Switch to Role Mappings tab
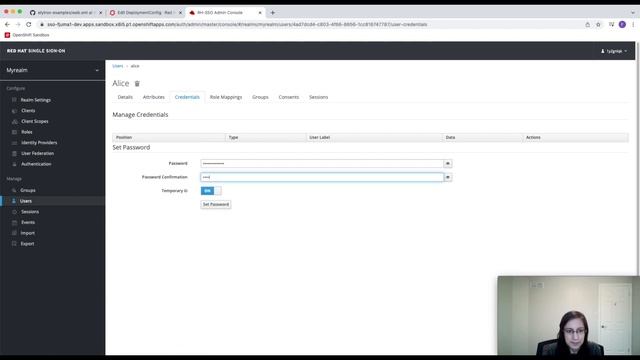This screenshot has height=360, width=640. [x=226, y=97]
